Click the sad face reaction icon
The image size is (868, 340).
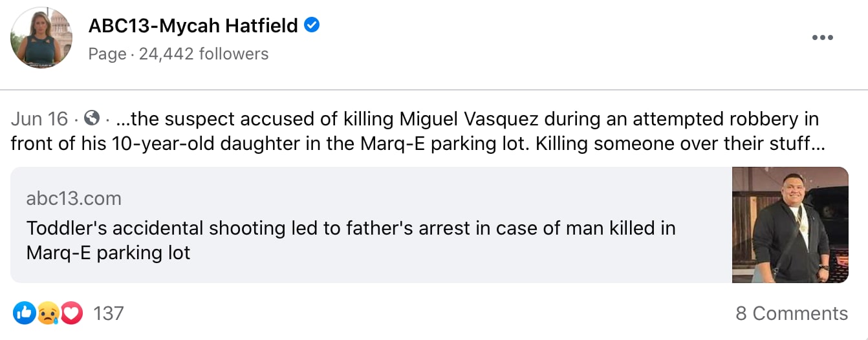click(47, 313)
